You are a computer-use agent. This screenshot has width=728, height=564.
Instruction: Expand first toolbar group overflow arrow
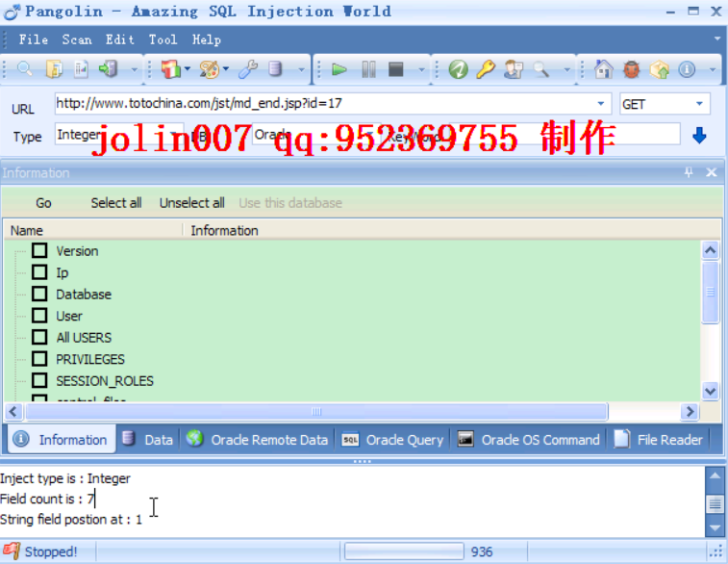click(135, 70)
